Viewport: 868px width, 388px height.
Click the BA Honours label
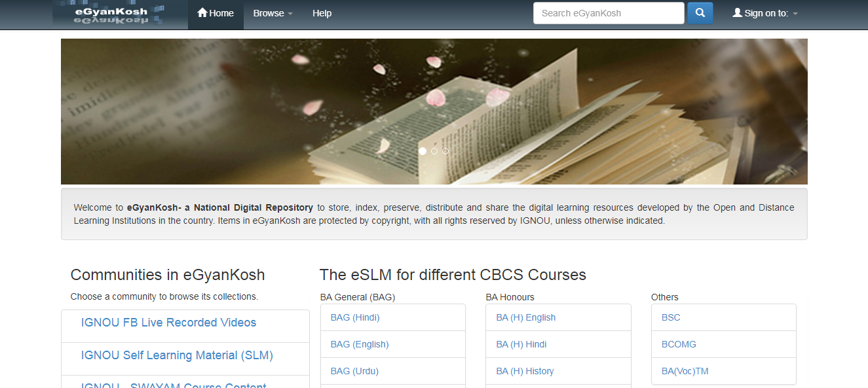(x=510, y=297)
